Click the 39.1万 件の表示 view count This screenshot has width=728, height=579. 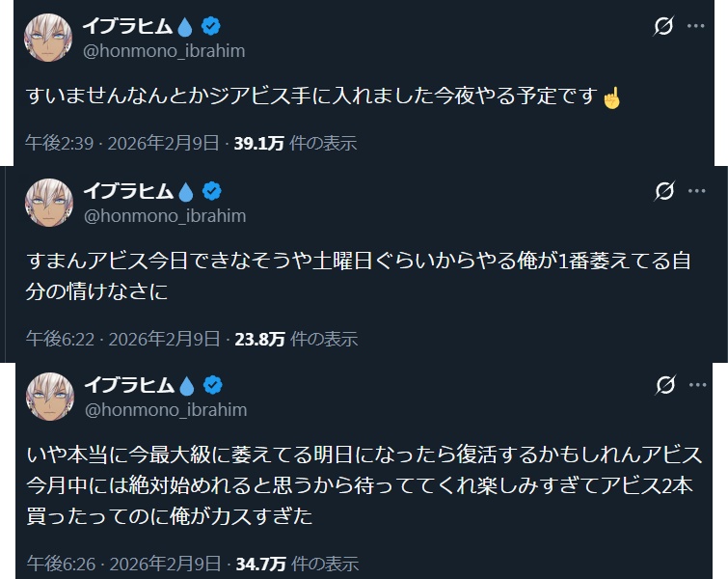pyautogui.click(x=295, y=144)
